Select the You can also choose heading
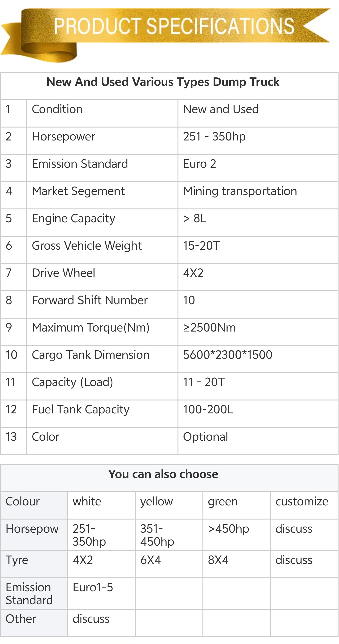Image resolution: width=339 pixels, height=644 pixels. pyautogui.click(x=163, y=474)
